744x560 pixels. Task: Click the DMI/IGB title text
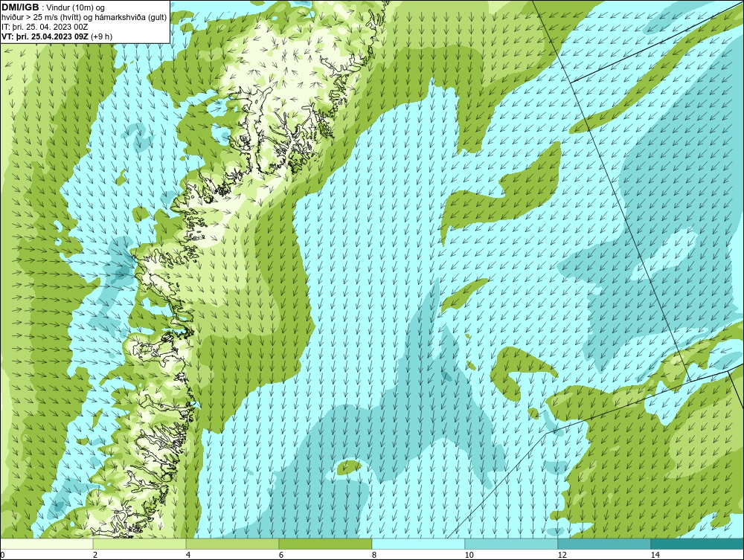click(20, 7)
